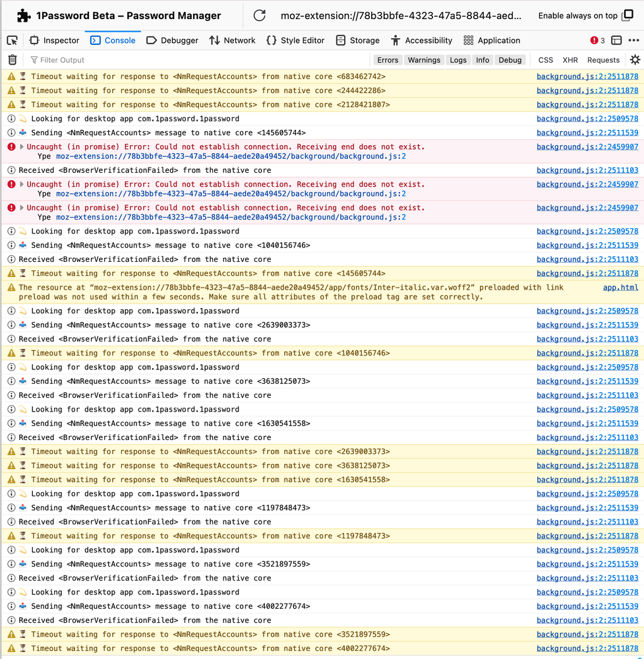Click the icon next to the error count
Viewport: 644px width, 659px height.
[x=616, y=40]
